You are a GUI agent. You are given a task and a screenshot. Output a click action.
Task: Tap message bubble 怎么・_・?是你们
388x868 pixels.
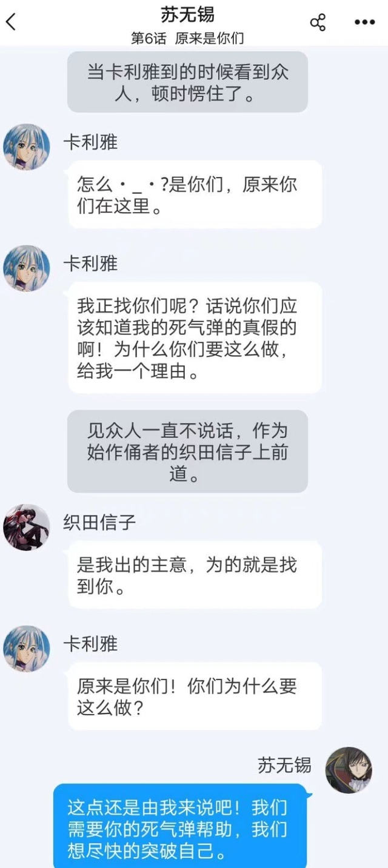click(x=195, y=194)
